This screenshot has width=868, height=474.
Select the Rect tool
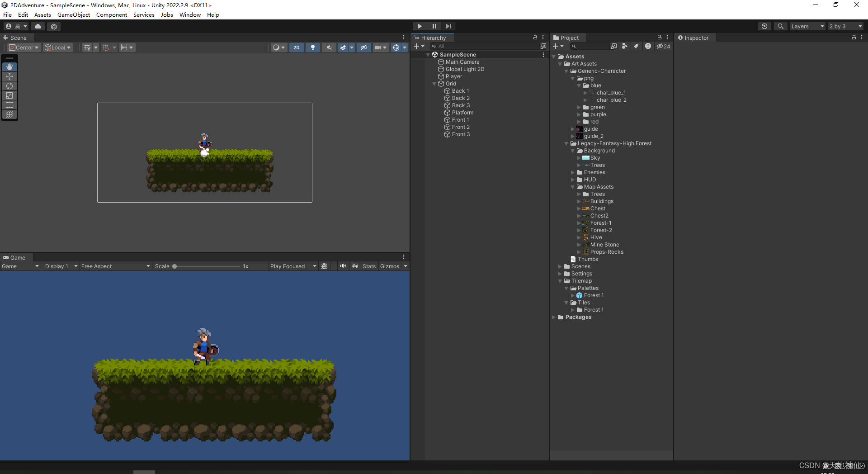point(9,105)
